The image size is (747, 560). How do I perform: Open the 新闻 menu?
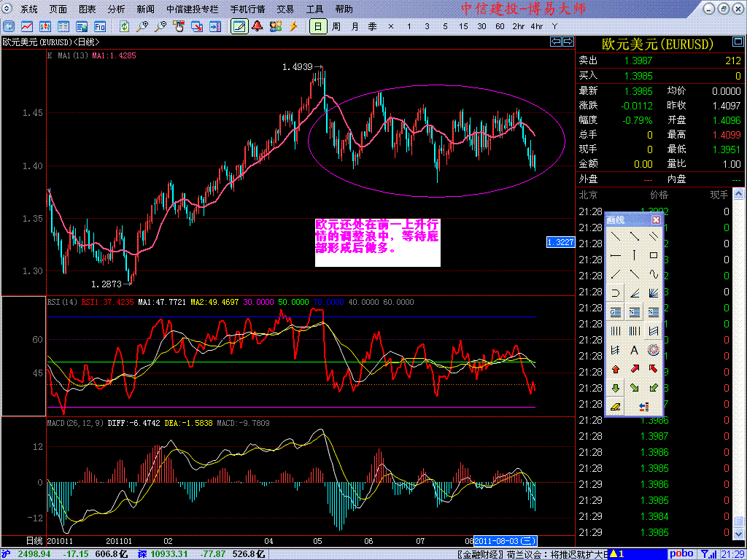[145, 9]
